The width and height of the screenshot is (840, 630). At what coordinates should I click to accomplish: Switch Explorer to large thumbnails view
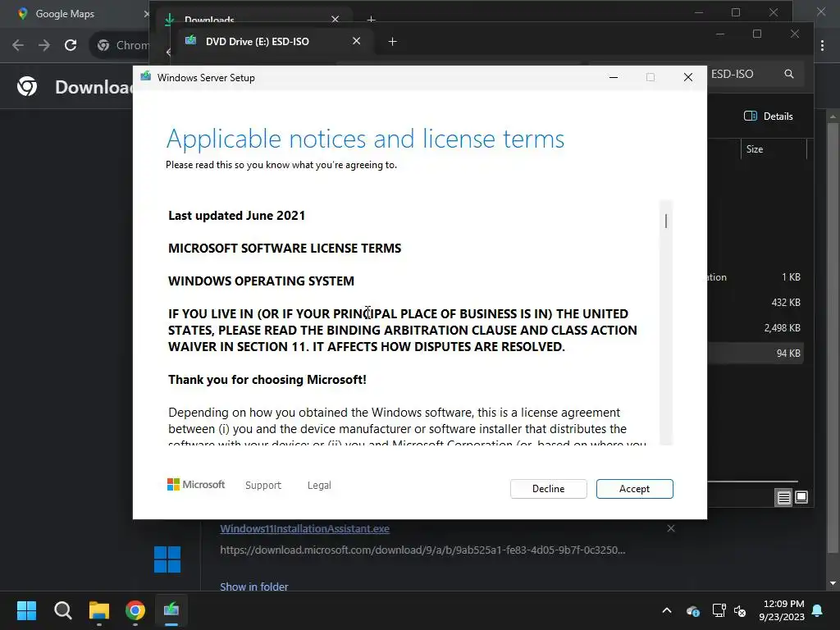(801, 498)
